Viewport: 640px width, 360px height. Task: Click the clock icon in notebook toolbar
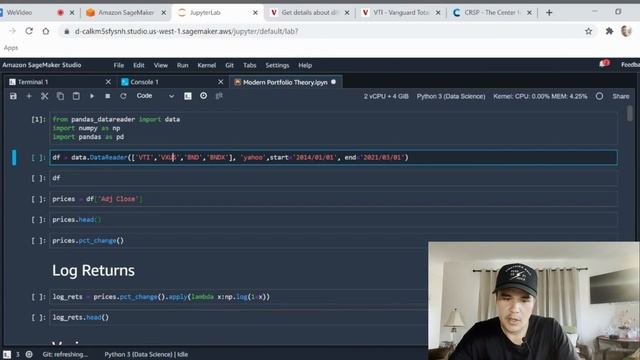point(203,96)
